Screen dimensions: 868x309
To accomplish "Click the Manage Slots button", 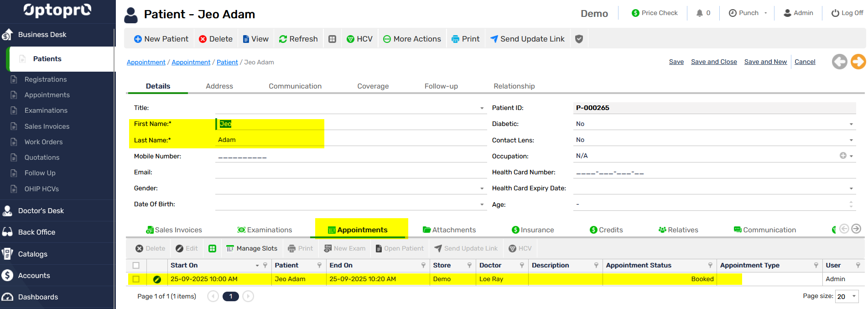I will [252, 248].
